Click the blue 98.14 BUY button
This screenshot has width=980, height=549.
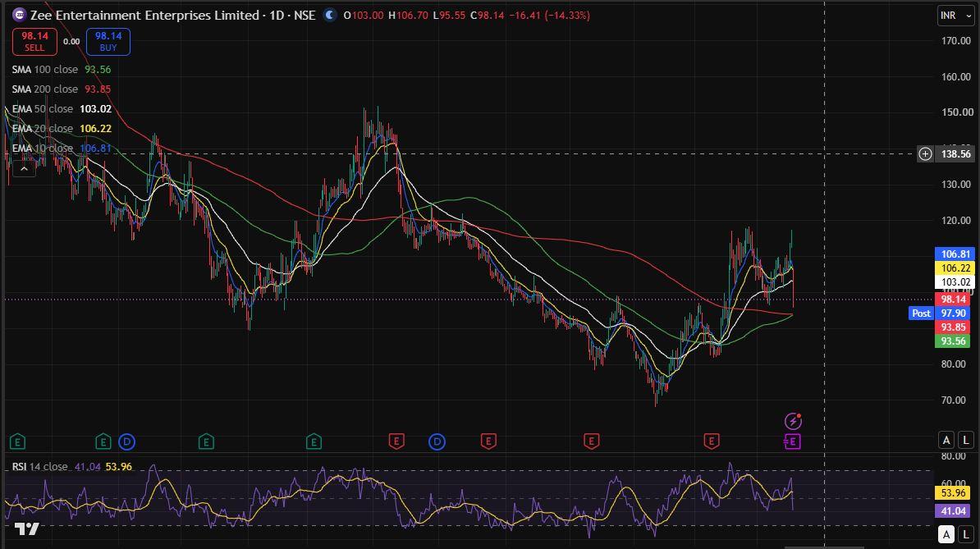click(x=108, y=42)
